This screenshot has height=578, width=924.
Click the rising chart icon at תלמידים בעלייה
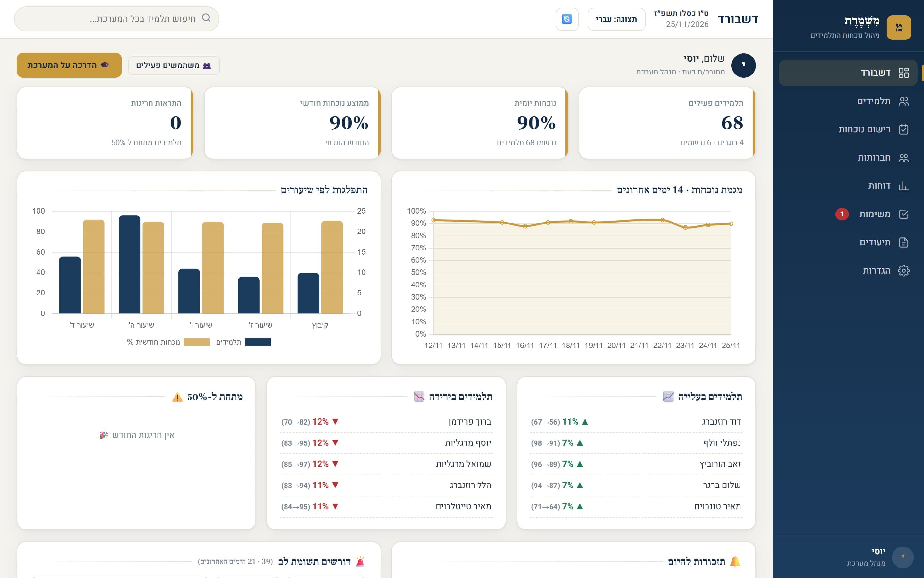668,397
